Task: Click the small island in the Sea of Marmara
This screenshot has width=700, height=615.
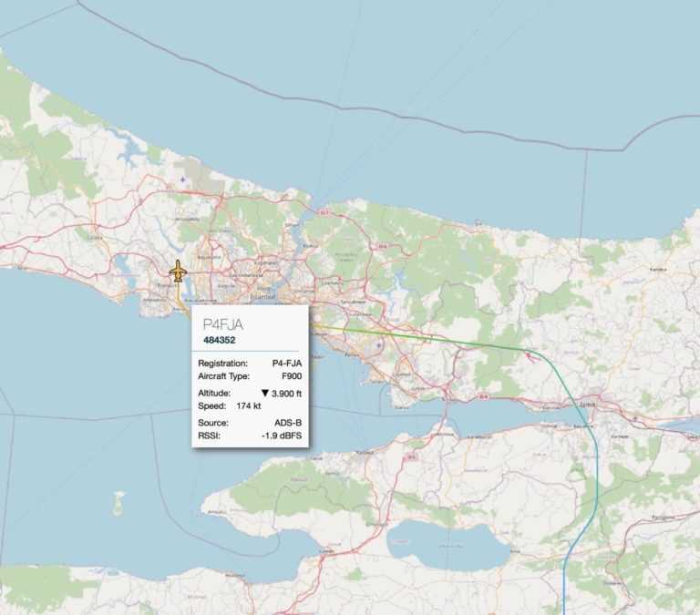Action: 118,502
